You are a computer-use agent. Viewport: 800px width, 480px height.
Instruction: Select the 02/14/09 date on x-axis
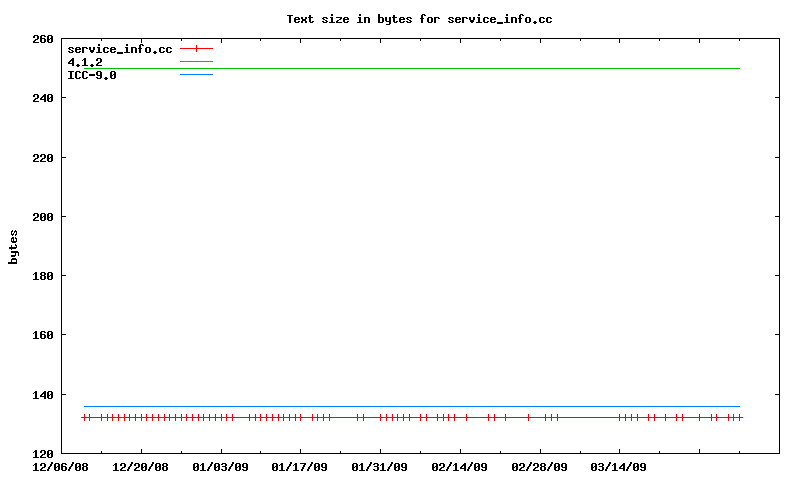click(x=459, y=466)
